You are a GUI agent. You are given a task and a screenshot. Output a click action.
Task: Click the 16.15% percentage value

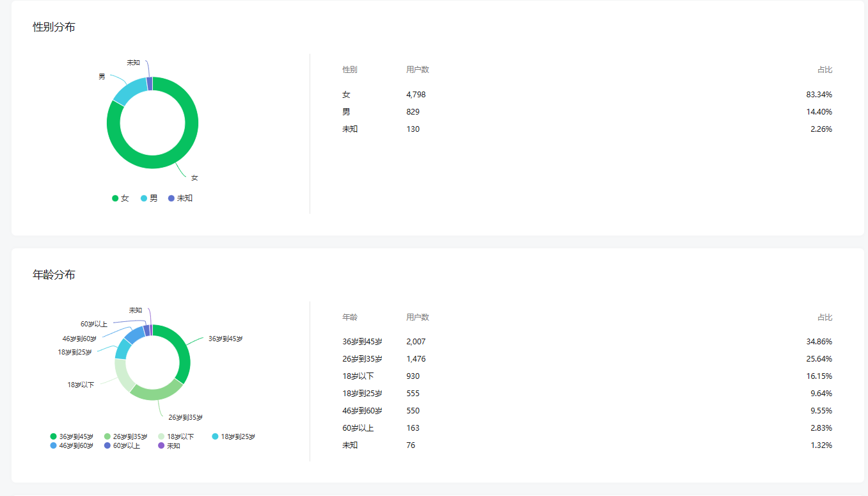pos(819,376)
